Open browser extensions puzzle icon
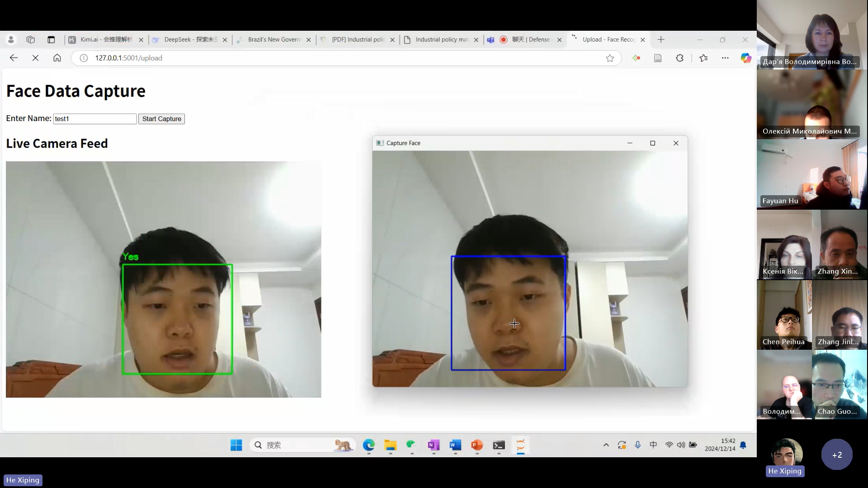This screenshot has width=868, height=488. (679, 58)
